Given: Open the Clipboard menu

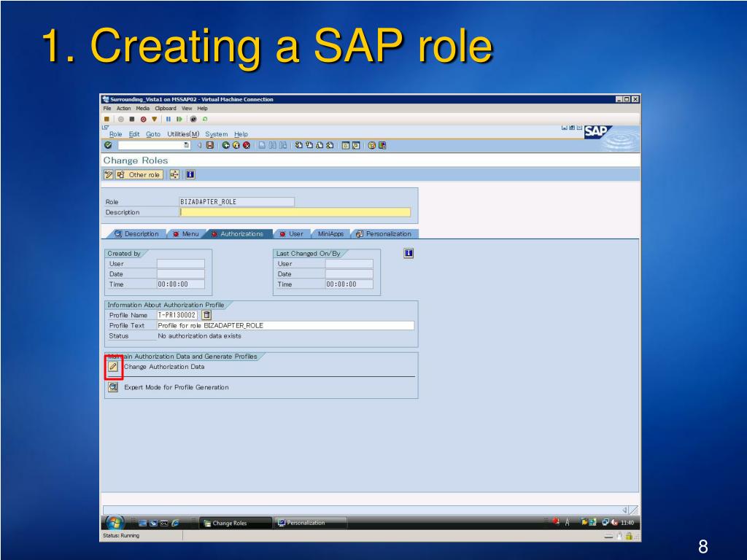Looking at the screenshot, I should click(166, 109).
